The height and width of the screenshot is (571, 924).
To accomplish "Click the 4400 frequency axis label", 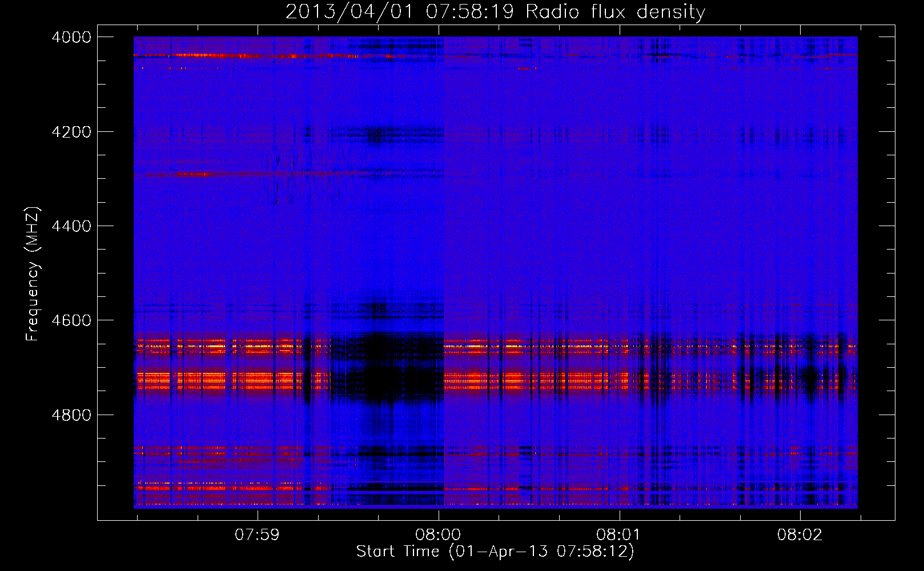I will [71, 226].
